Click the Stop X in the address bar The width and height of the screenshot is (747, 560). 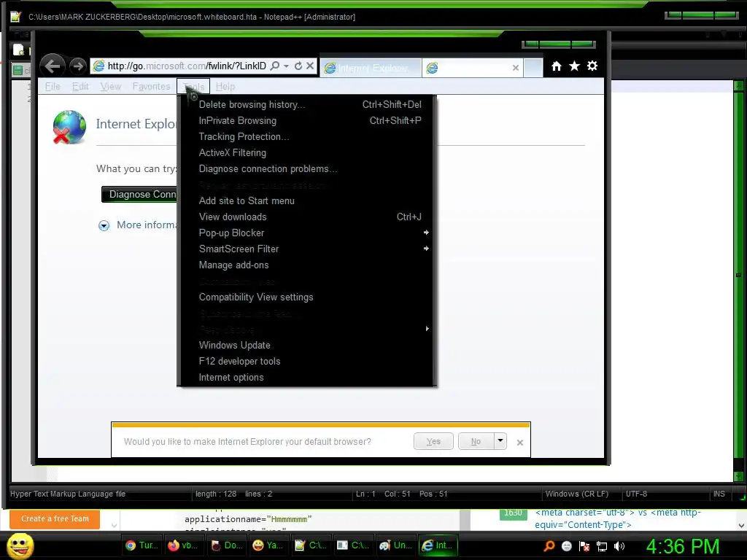309,66
